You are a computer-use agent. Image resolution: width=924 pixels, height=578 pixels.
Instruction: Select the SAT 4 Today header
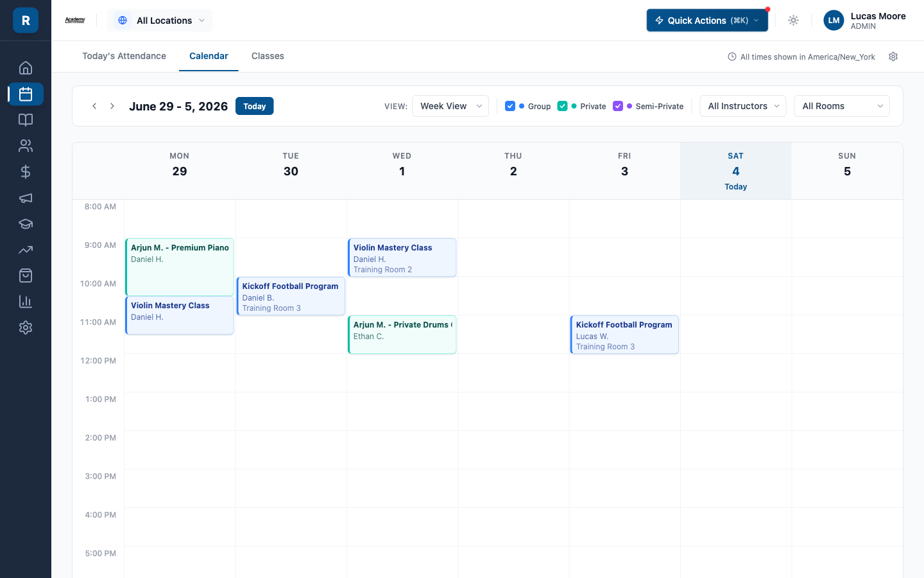[x=736, y=171]
